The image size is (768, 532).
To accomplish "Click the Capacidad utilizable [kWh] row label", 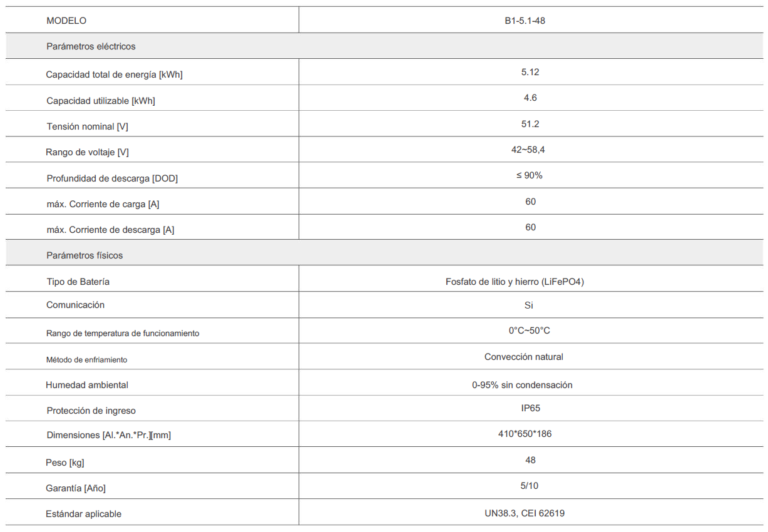I will (101, 101).
